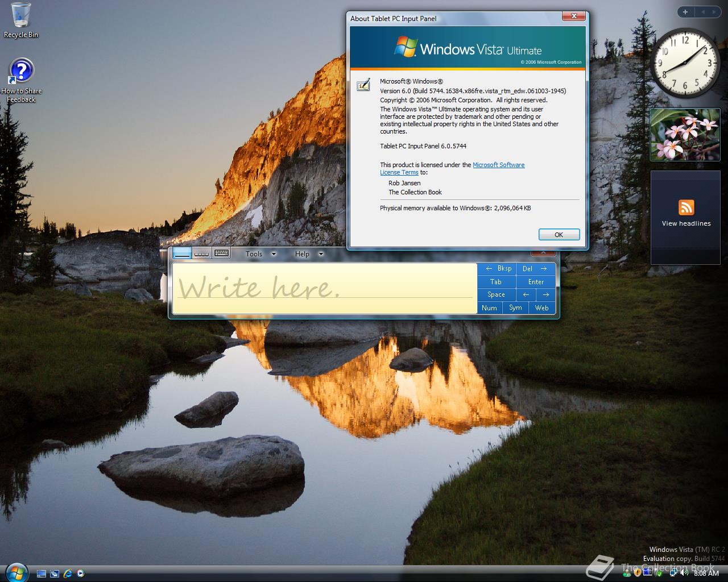Expand the Tools dropdown arrow
This screenshot has width=728, height=582.
(x=274, y=254)
